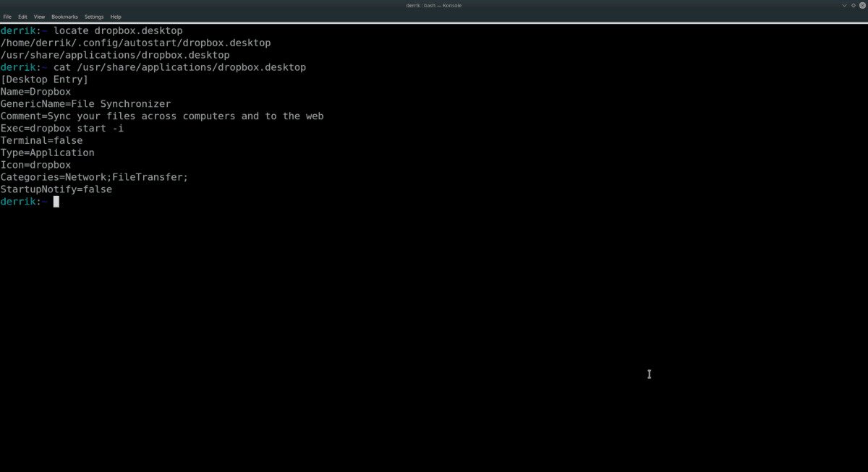Click the 'GenericName=File Synchronizer' line
The height and width of the screenshot is (472, 868).
pos(85,104)
